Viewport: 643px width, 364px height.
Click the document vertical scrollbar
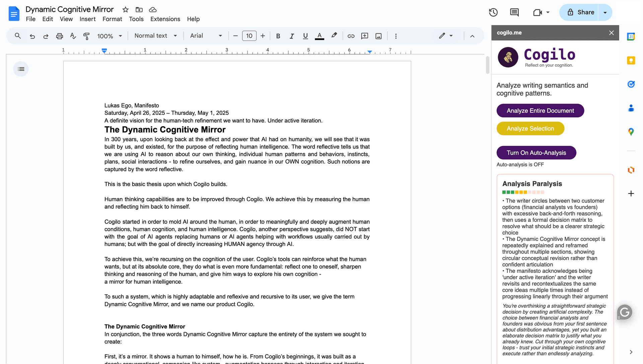[488, 65]
